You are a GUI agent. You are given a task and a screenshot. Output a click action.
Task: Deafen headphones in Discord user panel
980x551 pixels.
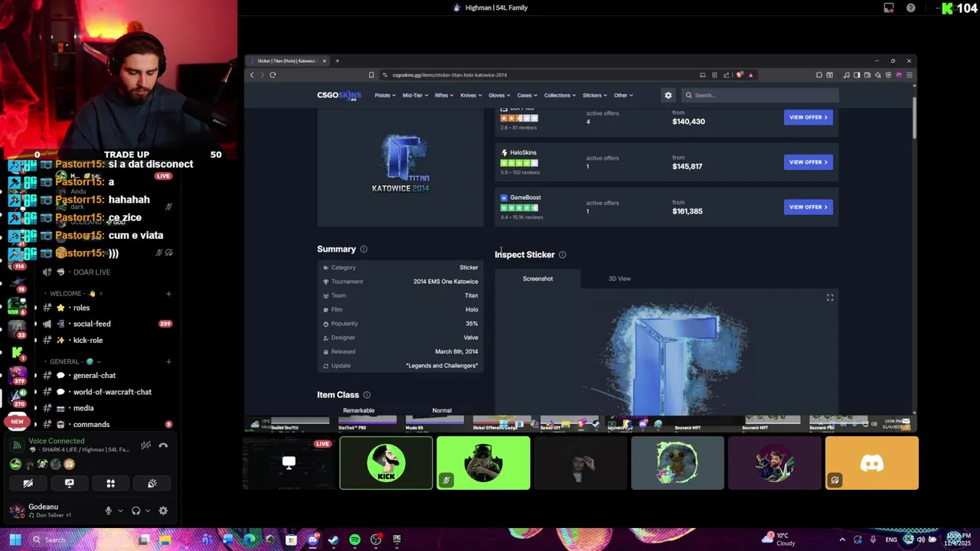tap(136, 510)
